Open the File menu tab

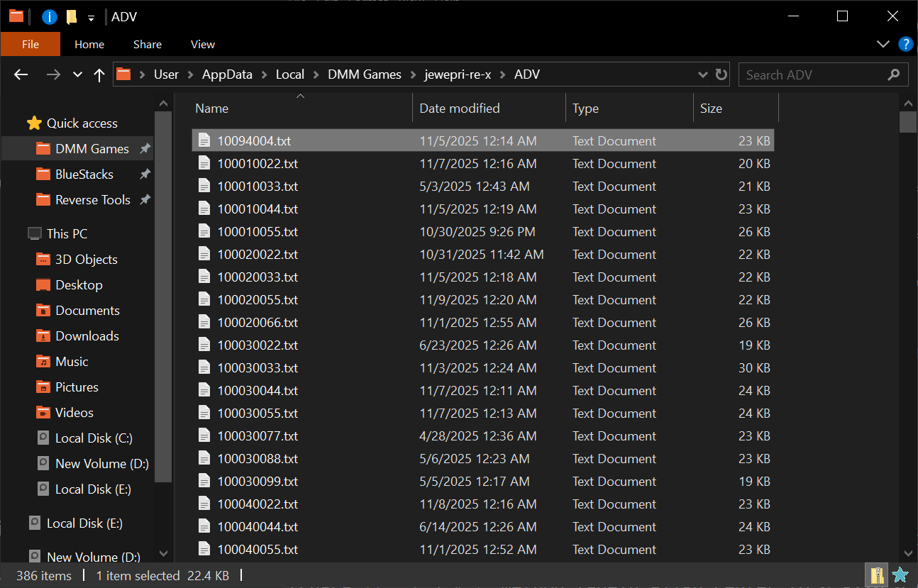pos(31,44)
